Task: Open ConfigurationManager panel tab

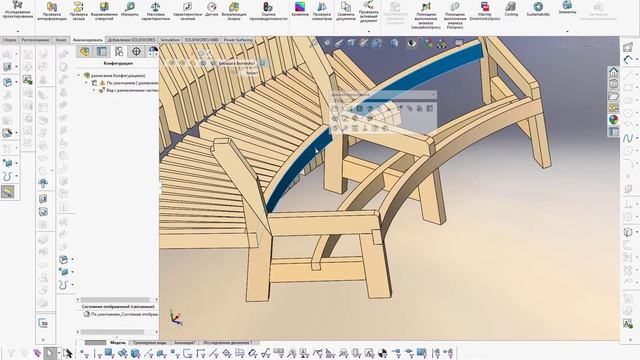Action: [119, 51]
